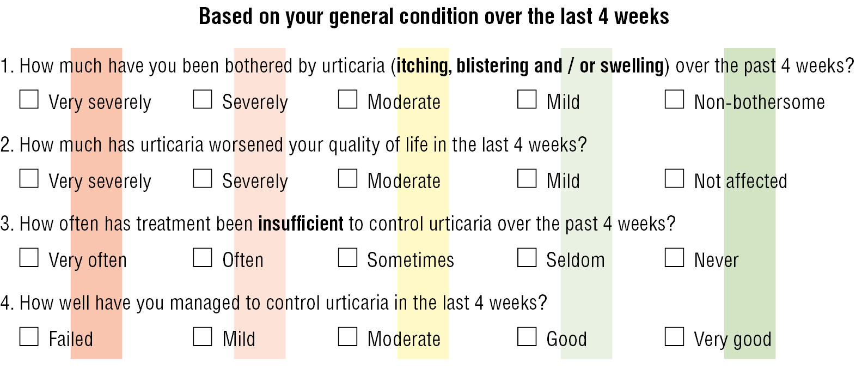Mark the 'Never' checkbox

click(674, 258)
